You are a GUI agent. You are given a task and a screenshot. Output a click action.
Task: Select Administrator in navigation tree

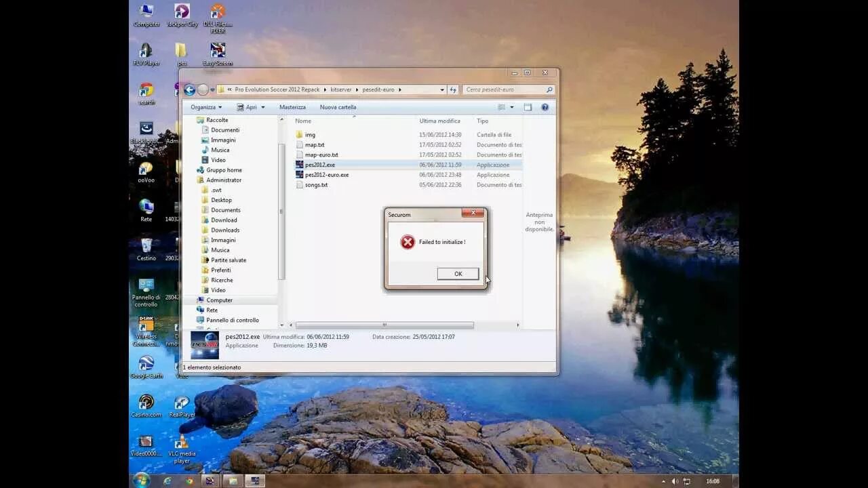[x=224, y=180]
